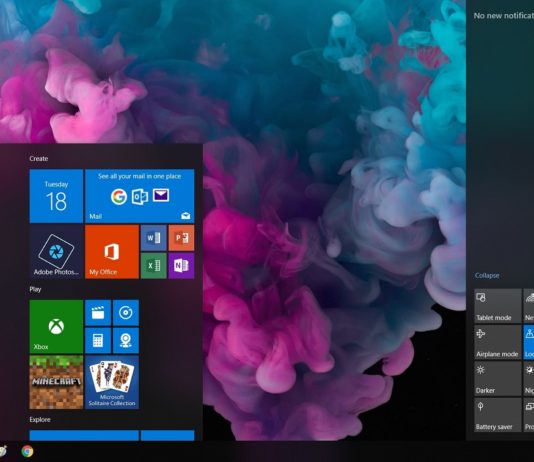Click the Explore group header
The width and height of the screenshot is (534, 462).
click(x=40, y=419)
